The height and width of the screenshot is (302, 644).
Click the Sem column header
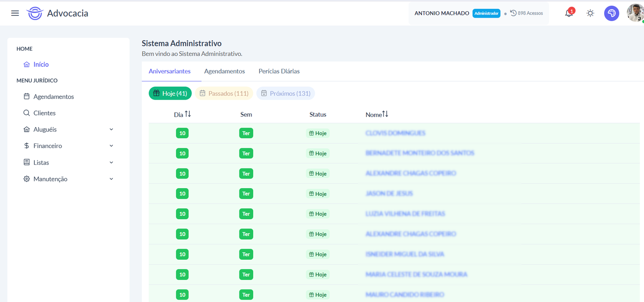coord(246,115)
